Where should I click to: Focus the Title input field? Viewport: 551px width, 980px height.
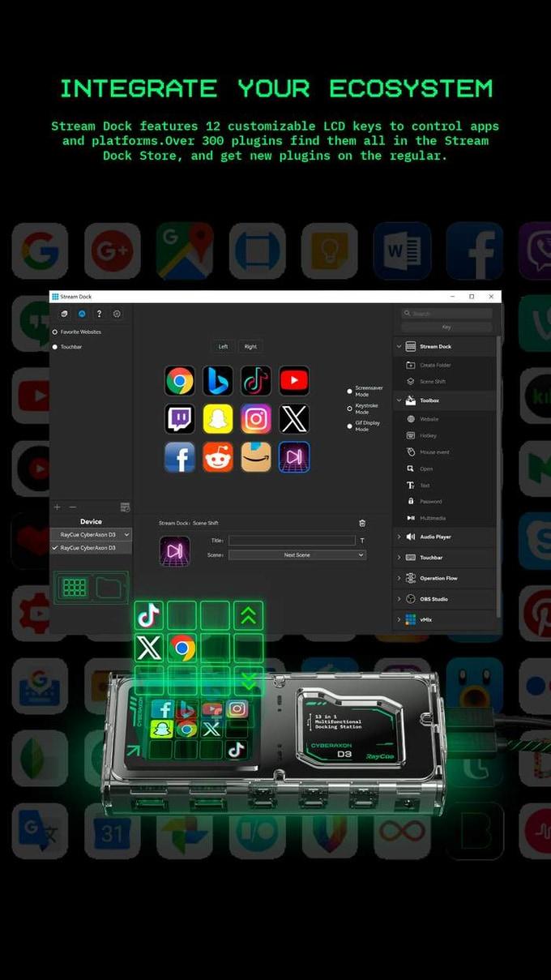pyautogui.click(x=292, y=540)
